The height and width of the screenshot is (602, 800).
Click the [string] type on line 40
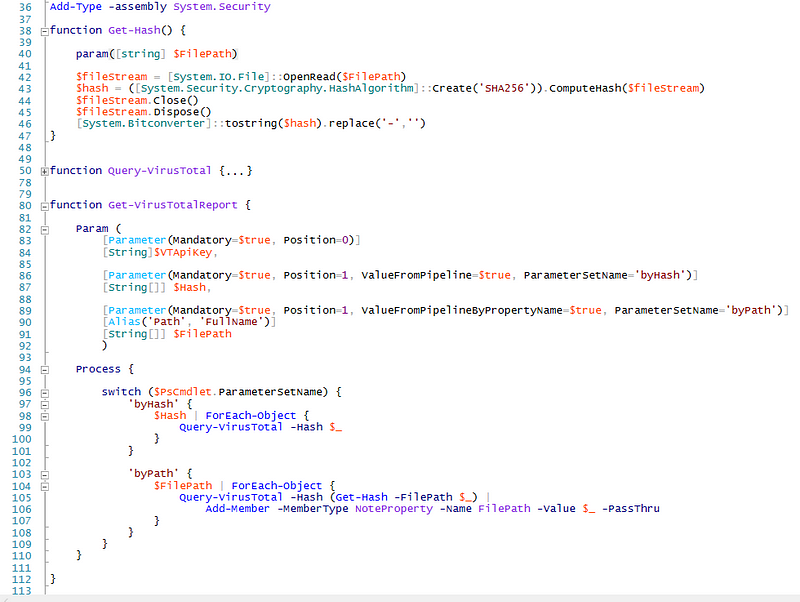pyautogui.click(x=140, y=54)
